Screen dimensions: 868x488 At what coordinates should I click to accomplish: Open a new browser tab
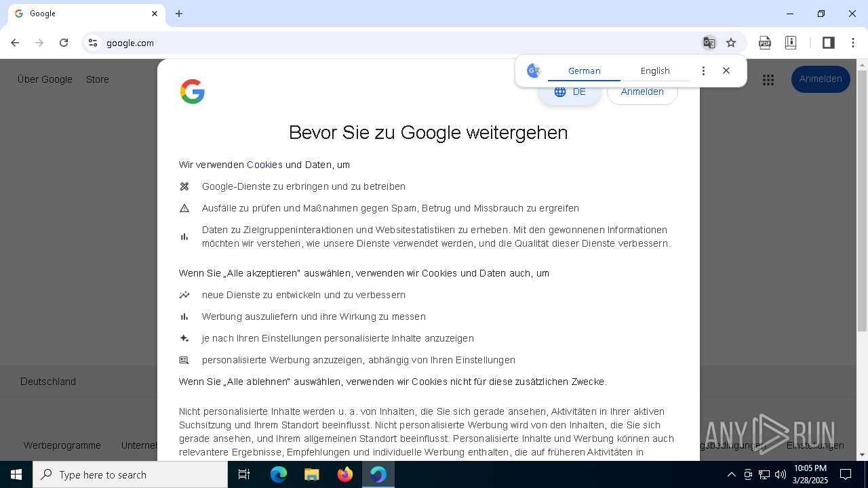[179, 14]
